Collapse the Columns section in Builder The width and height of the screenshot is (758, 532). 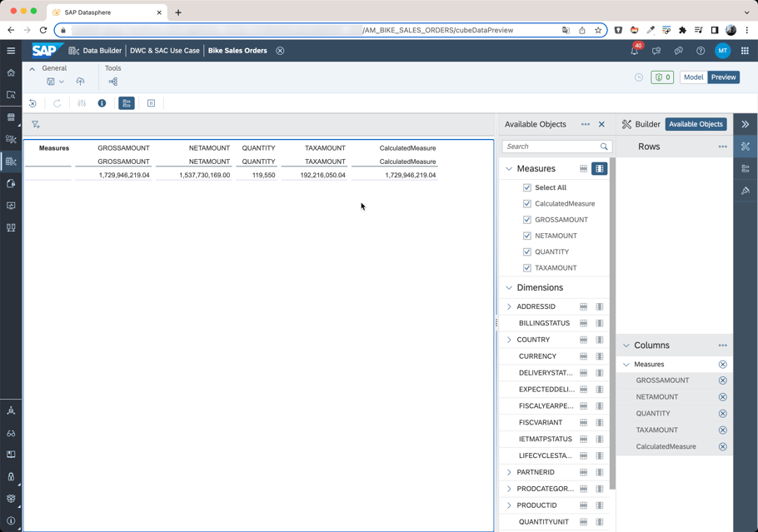pos(626,346)
